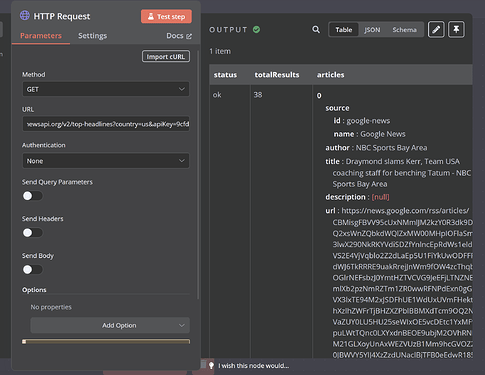This screenshot has height=375, width=485.
Task: Click the Test step button
Action: (x=166, y=16)
